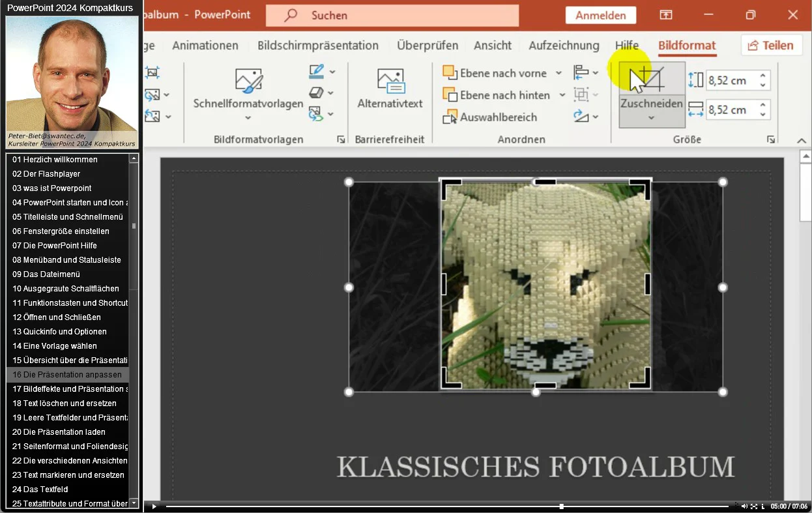Click the compress pictures icon
812x513 pixels.
coord(152,73)
